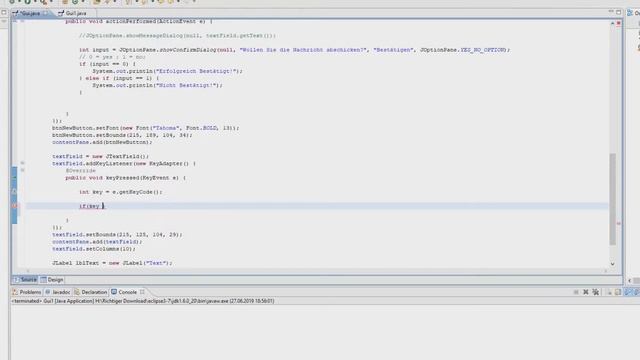Click public void actionPerformed(ActionEvent e) line

point(139,21)
